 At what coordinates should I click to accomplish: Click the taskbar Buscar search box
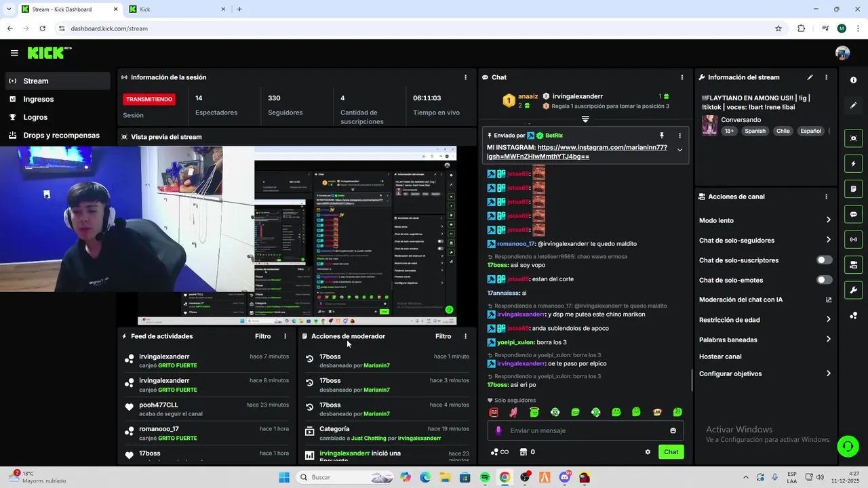[344, 477]
